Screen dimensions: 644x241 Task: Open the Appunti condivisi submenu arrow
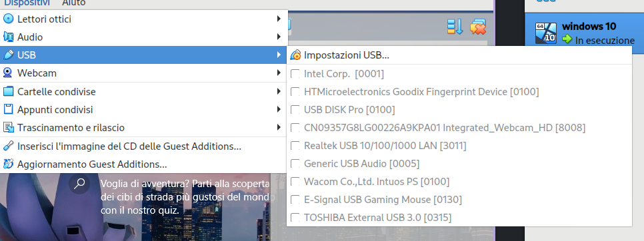pyautogui.click(x=279, y=109)
